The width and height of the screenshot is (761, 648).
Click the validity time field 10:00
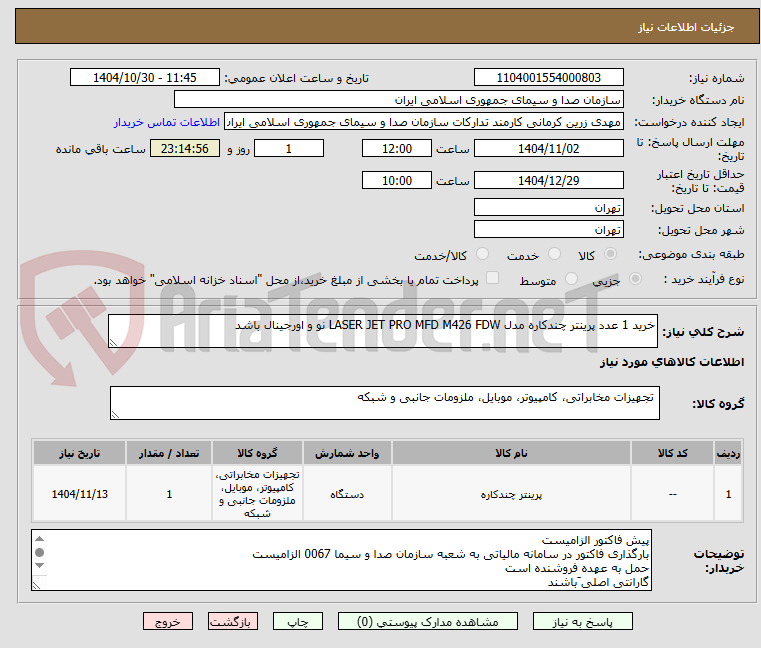[x=397, y=181]
